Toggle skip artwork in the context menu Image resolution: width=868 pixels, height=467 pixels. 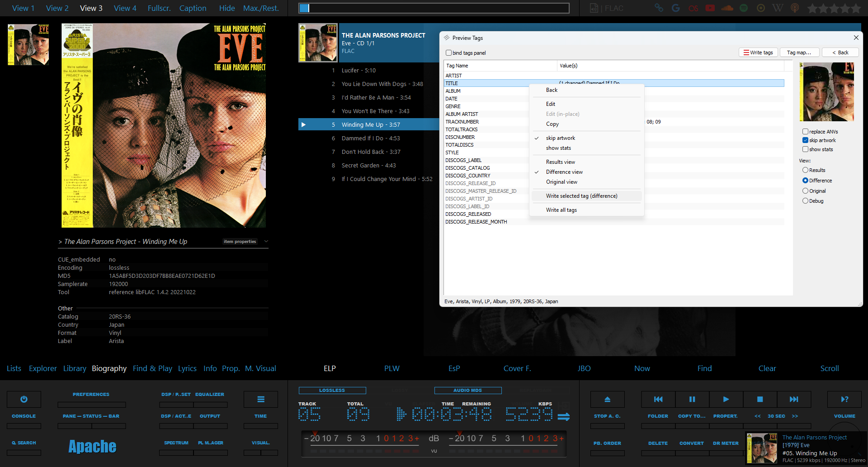click(x=587, y=138)
